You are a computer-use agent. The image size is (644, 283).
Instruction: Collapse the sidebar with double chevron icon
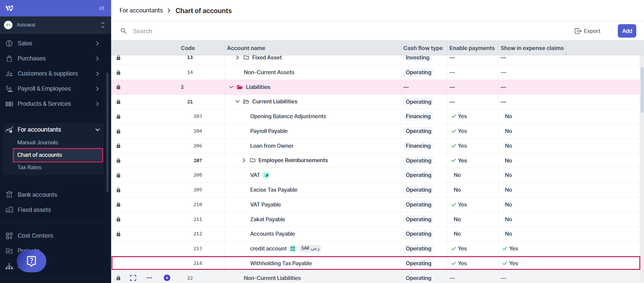(x=102, y=8)
